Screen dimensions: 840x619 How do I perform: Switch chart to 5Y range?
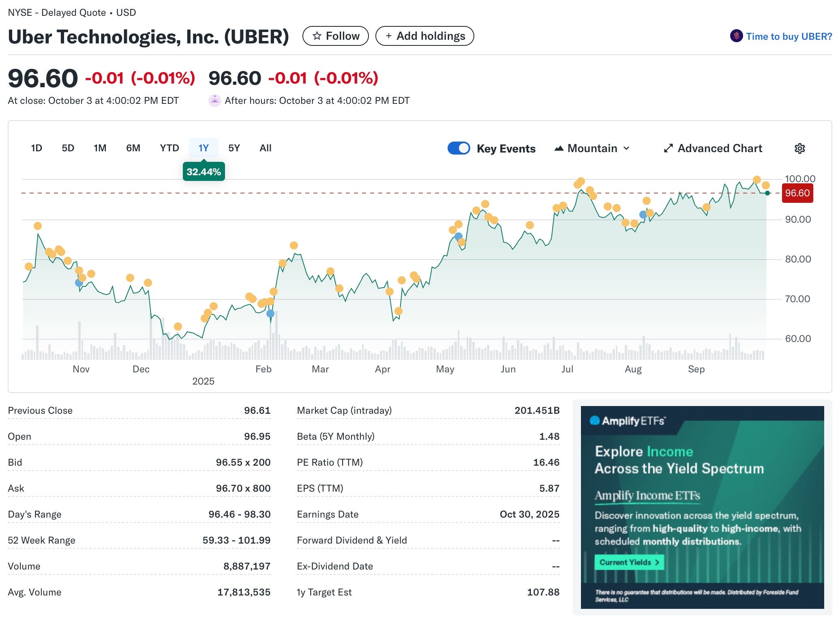pos(234,148)
